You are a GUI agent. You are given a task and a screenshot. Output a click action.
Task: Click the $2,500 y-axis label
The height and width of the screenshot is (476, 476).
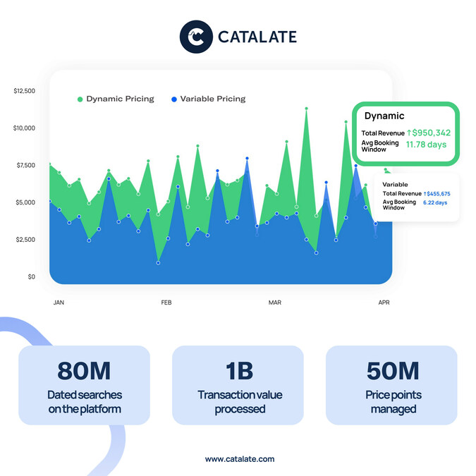click(x=25, y=240)
